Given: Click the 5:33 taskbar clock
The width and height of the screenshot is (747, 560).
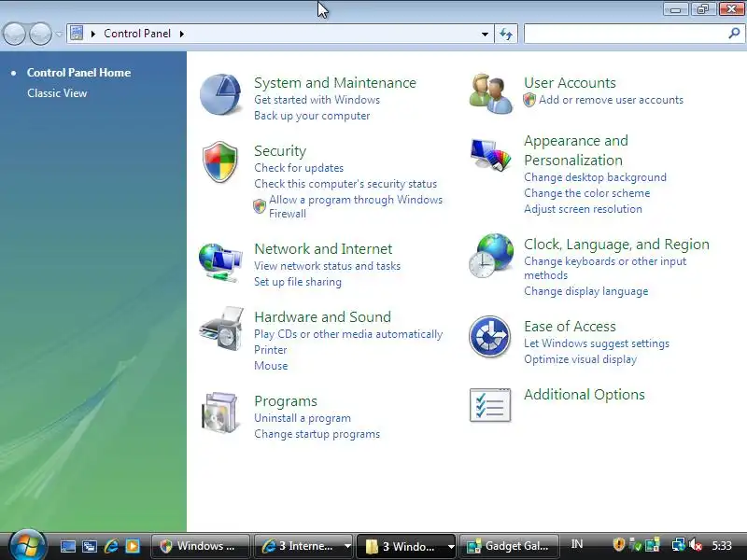Looking at the screenshot, I should tap(722, 545).
